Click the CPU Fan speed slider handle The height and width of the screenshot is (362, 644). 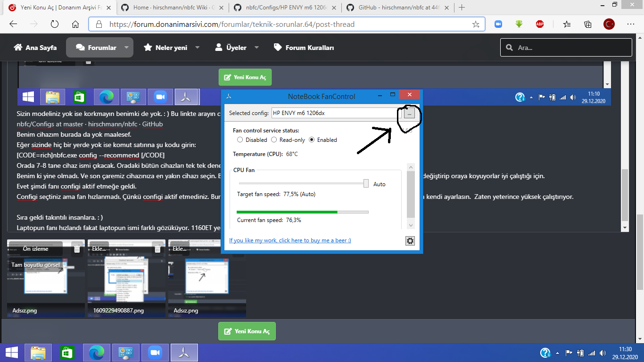pyautogui.click(x=366, y=184)
